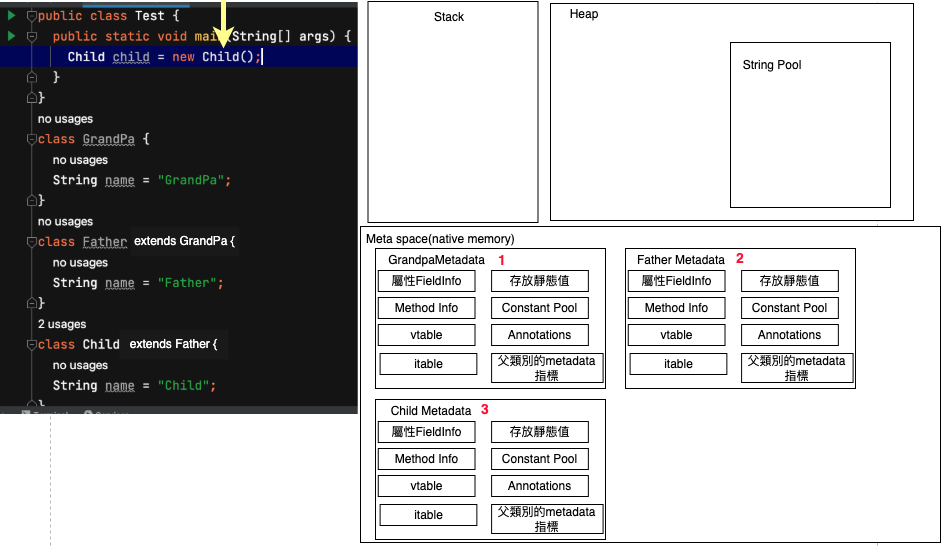Select Father Metadata 屬性FieldInfo box
This screenshot has width=944, height=546.
(x=676, y=281)
